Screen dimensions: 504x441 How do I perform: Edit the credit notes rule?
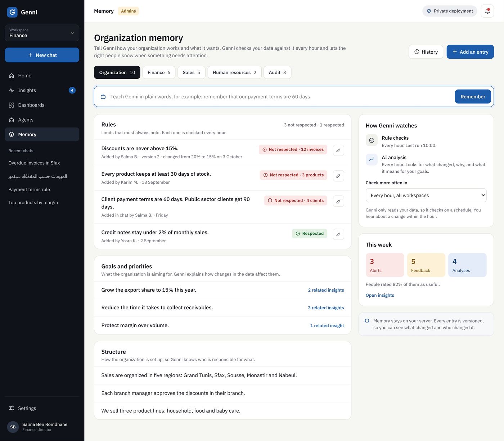pos(338,234)
